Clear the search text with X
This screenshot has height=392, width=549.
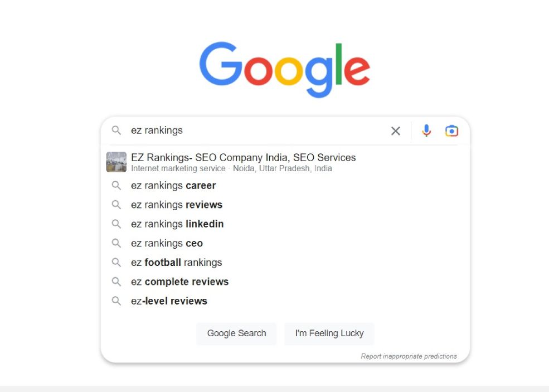click(396, 131)
